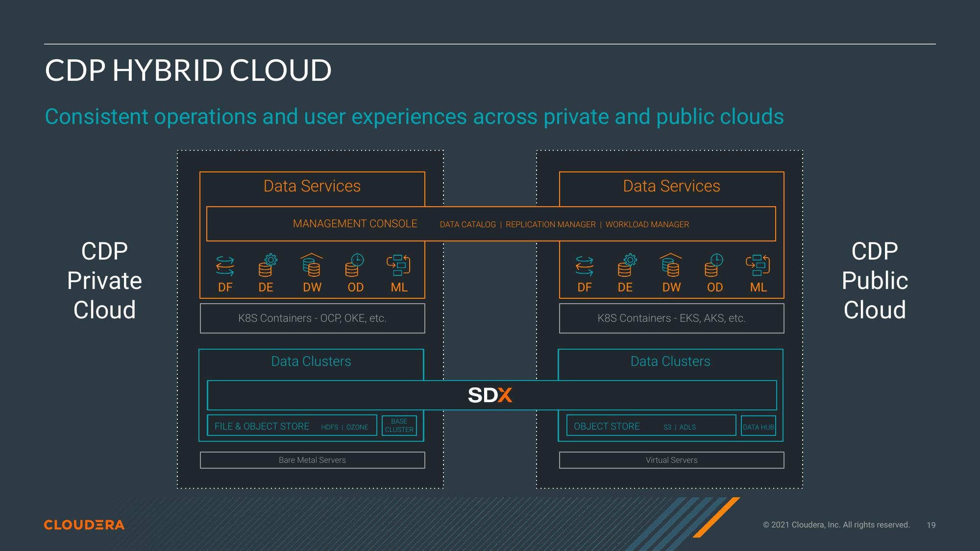
Task: Click the BASE CLUSTER box
Action: coord(399,425)
